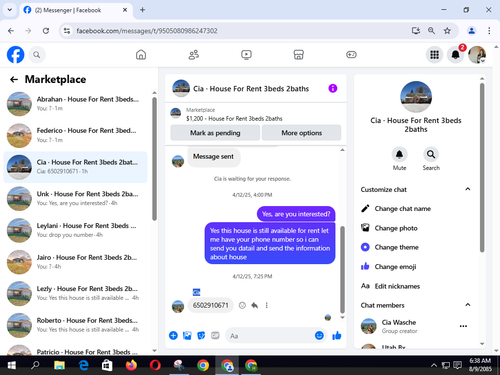This screenshot has width=500, height=375.
Task: Select Change chat name
Action: pos(403,209)
